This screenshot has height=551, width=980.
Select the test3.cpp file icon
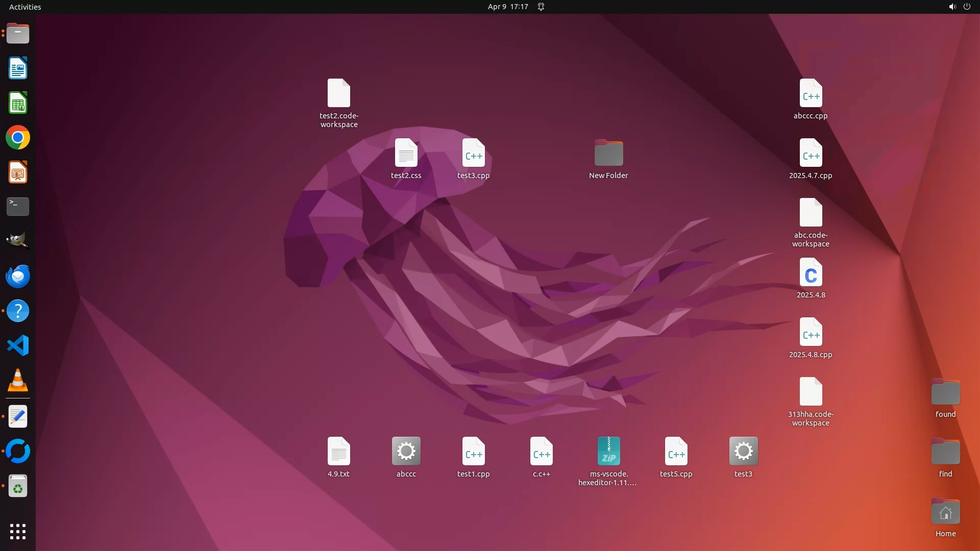click(x=473, y=153)
